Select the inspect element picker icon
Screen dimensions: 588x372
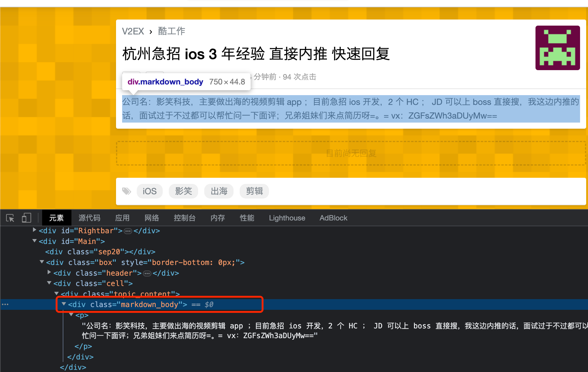coord(10,218)
